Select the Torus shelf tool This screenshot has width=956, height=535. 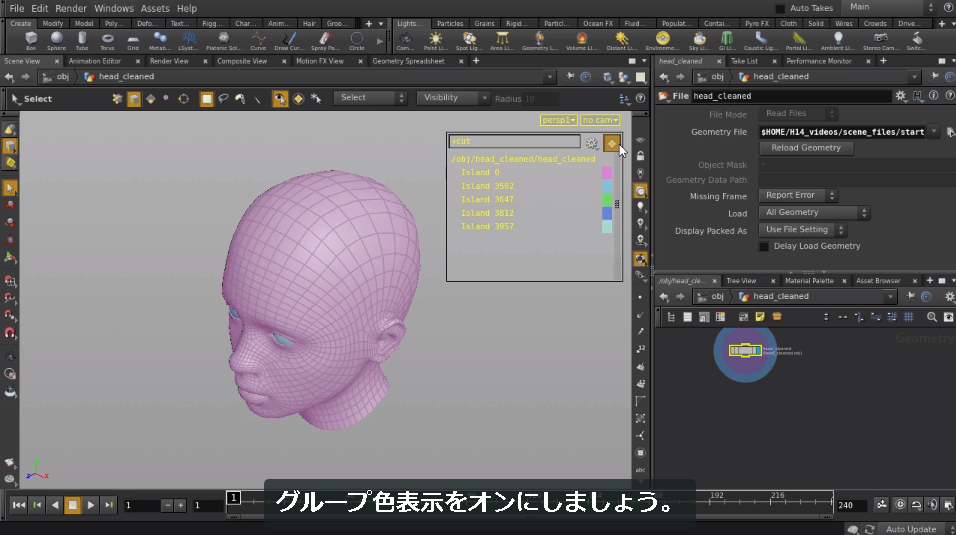(x=107, y=41)
